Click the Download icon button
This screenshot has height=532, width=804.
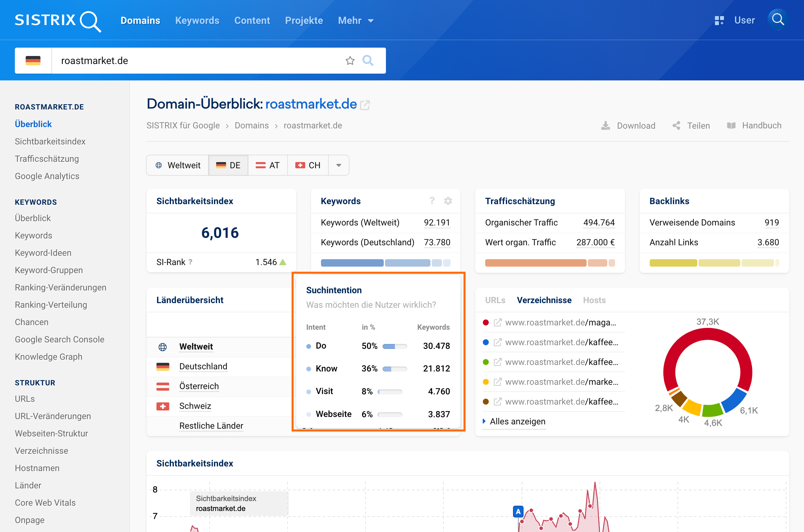point(605,126)
